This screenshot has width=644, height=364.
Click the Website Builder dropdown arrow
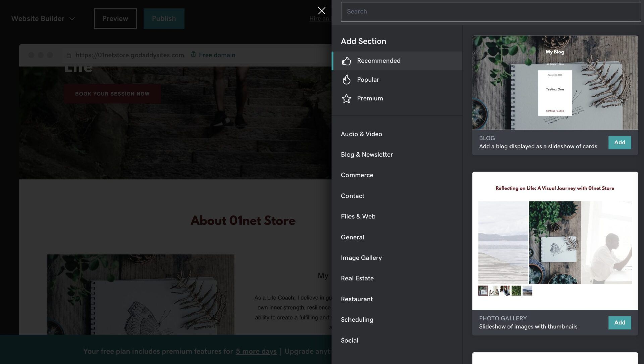[x=72, y=18]
